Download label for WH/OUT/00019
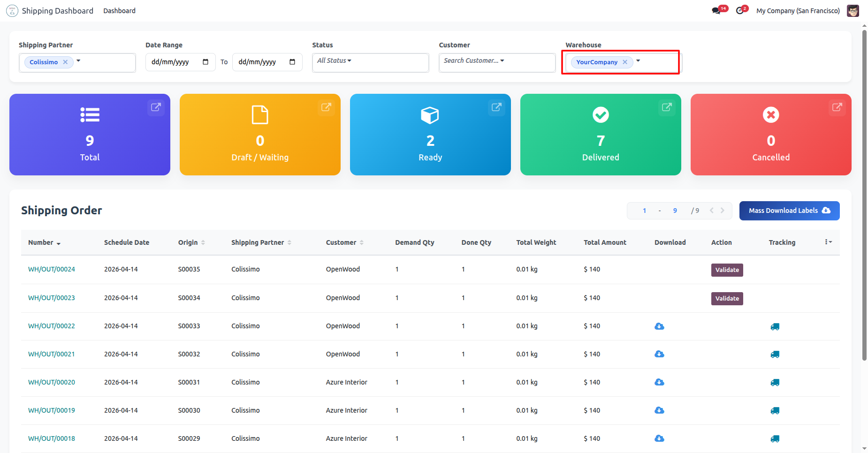The width and height of the screenshot is (868, 453). pos(659,411)
